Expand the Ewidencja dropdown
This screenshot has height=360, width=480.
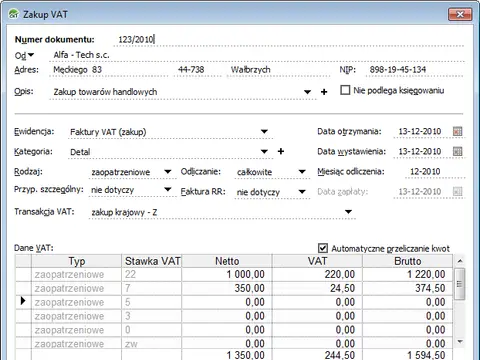(x=264, y=132)
